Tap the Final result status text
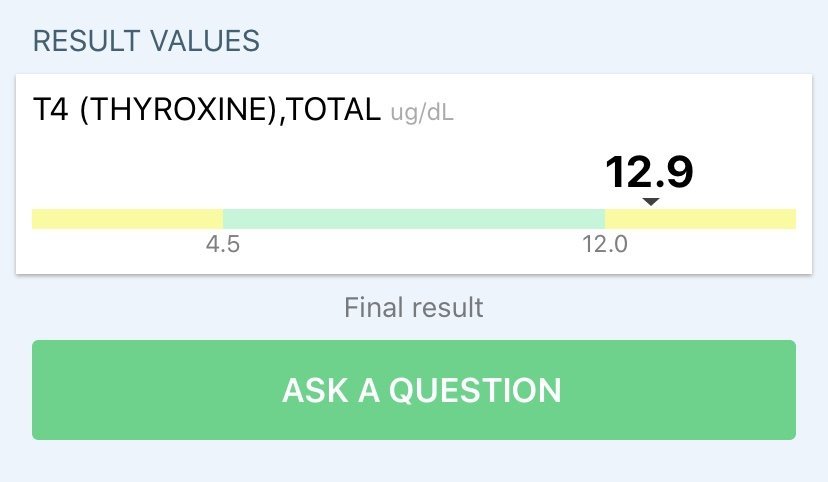The image size is (828, 482). click(x=414, y=307)
